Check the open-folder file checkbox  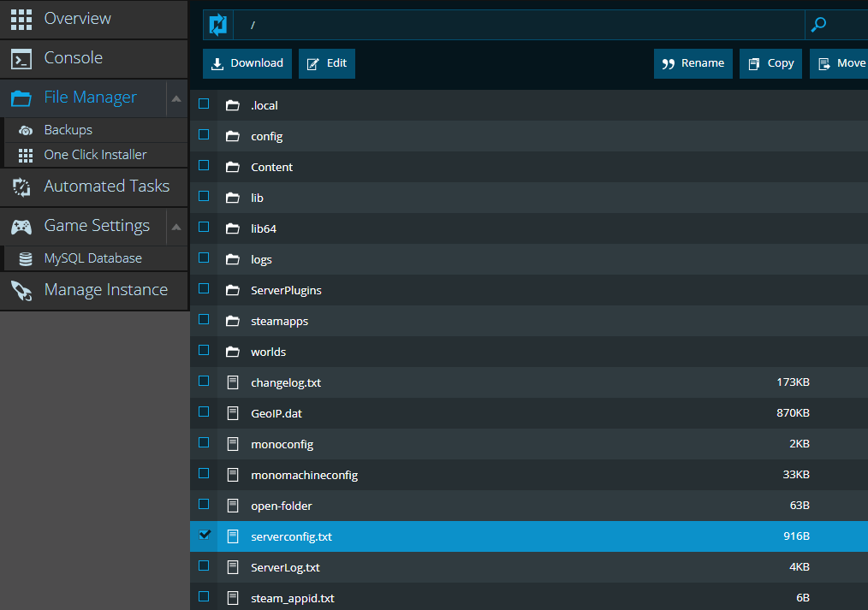tap(204, 505)
